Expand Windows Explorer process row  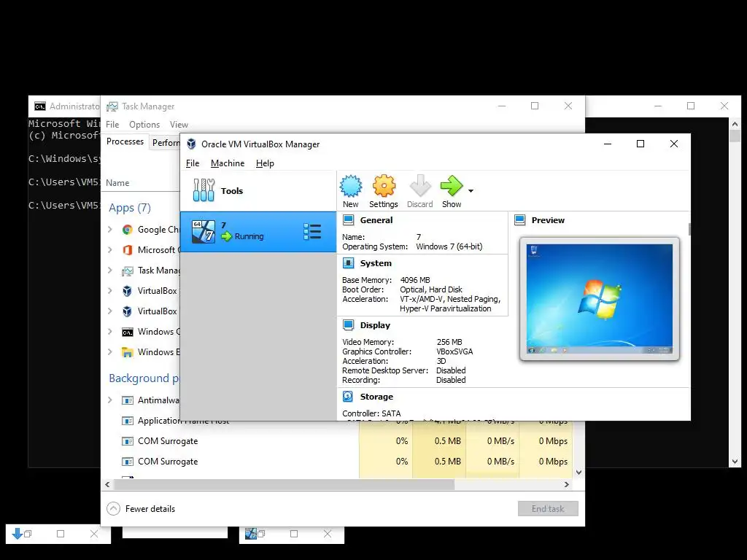point(110,352)
